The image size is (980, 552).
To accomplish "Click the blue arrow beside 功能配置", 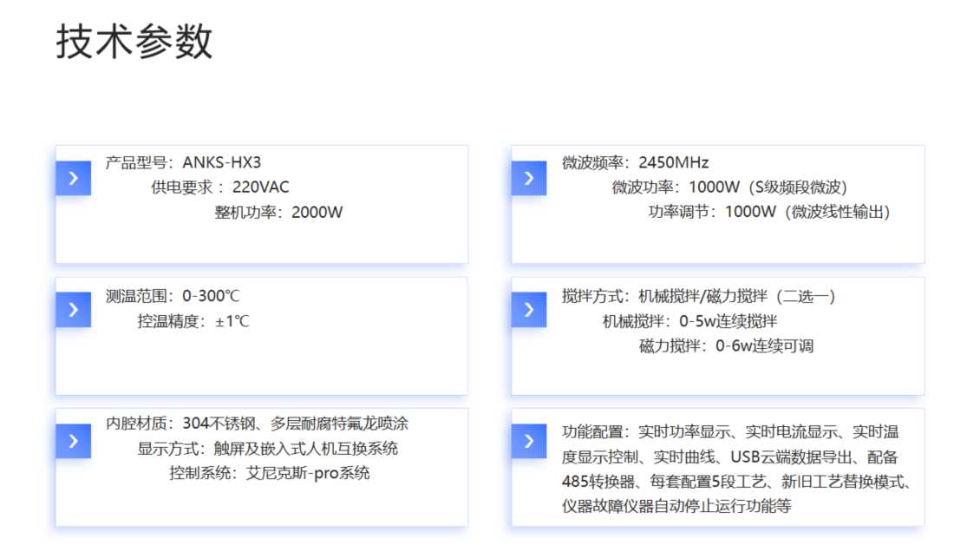I will tap(529, 441).
